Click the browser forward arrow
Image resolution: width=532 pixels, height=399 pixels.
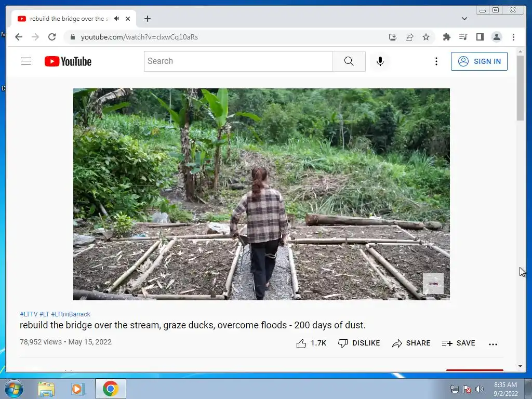[x=35, y=37]
